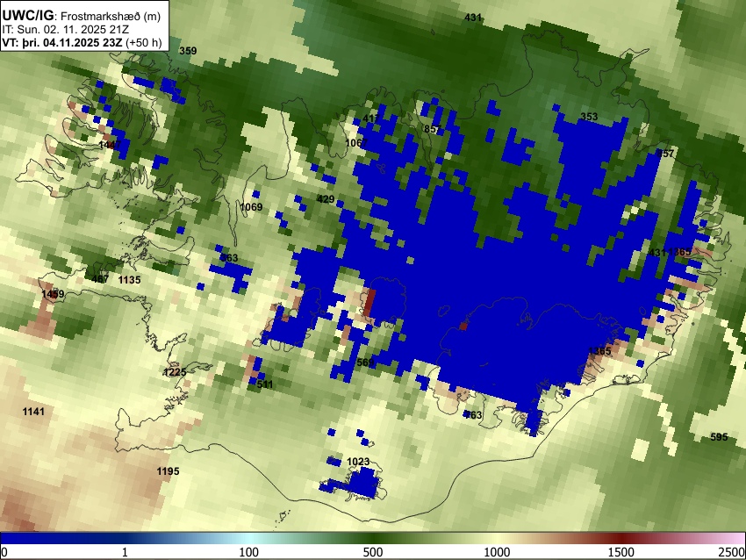
Task: Click the 1225 map value label
Action: click(x=175, y=372)
